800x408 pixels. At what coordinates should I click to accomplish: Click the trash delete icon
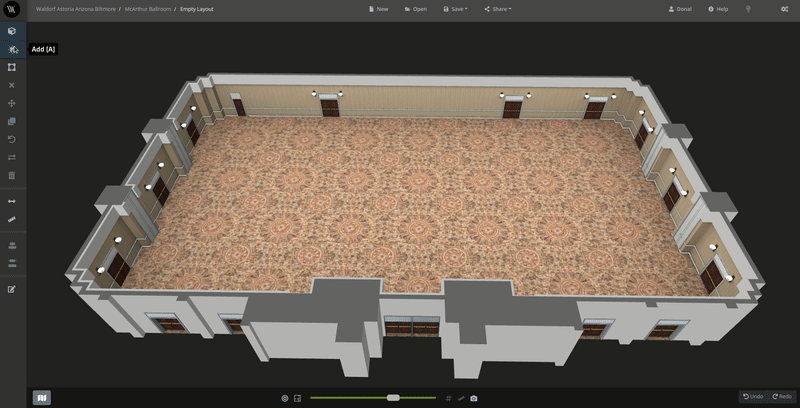[x=12, y=175]
